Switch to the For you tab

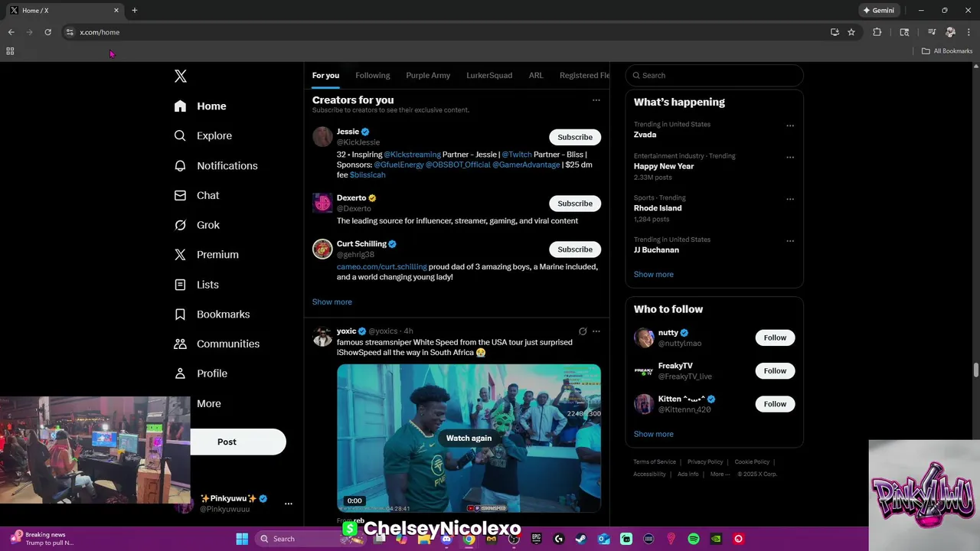(x=325, y=76)
